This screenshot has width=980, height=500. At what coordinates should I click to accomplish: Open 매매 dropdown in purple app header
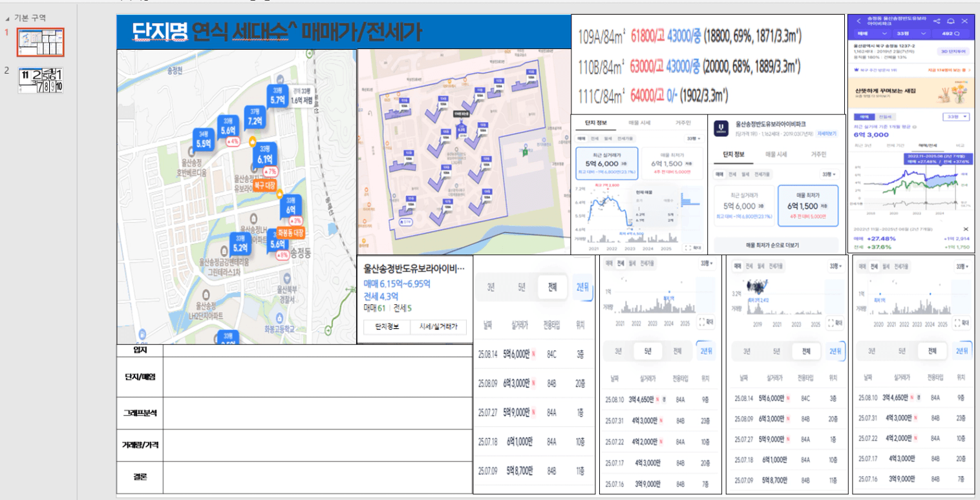coord(873,34)
